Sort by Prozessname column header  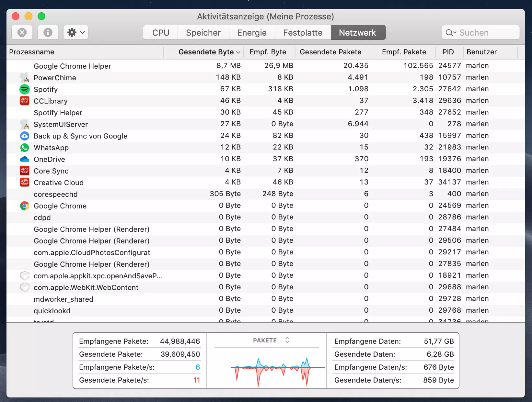coord(32,52)
